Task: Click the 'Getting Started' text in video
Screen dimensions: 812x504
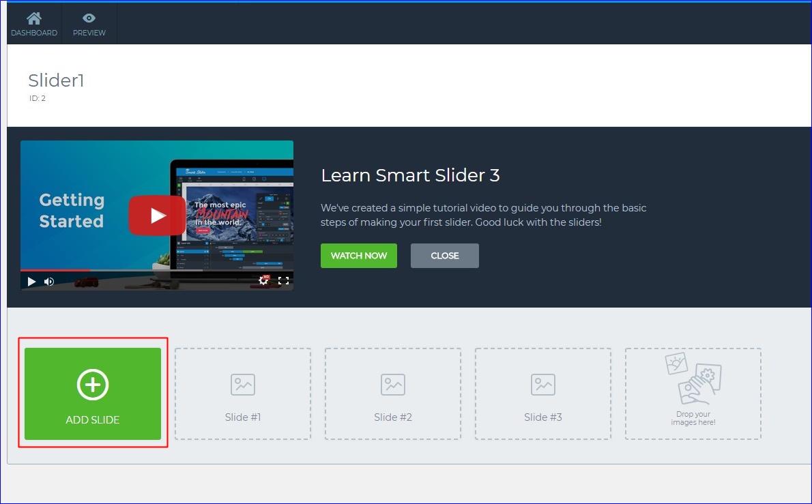Action: 72,211
